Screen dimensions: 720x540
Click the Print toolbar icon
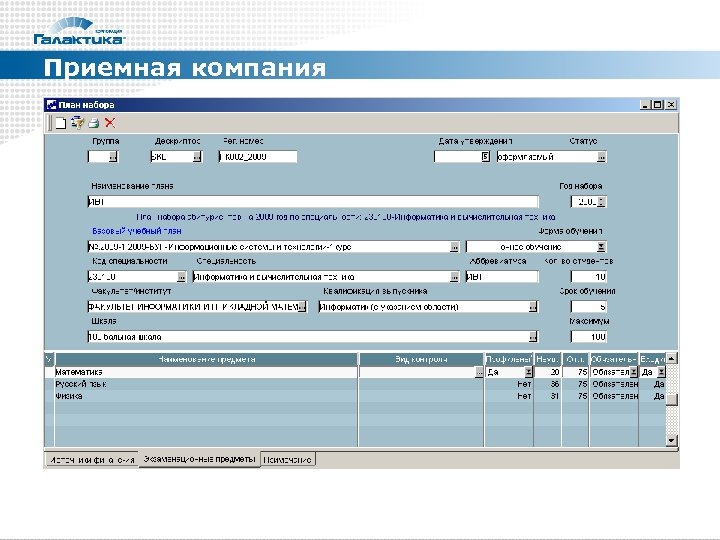(94, 123)
